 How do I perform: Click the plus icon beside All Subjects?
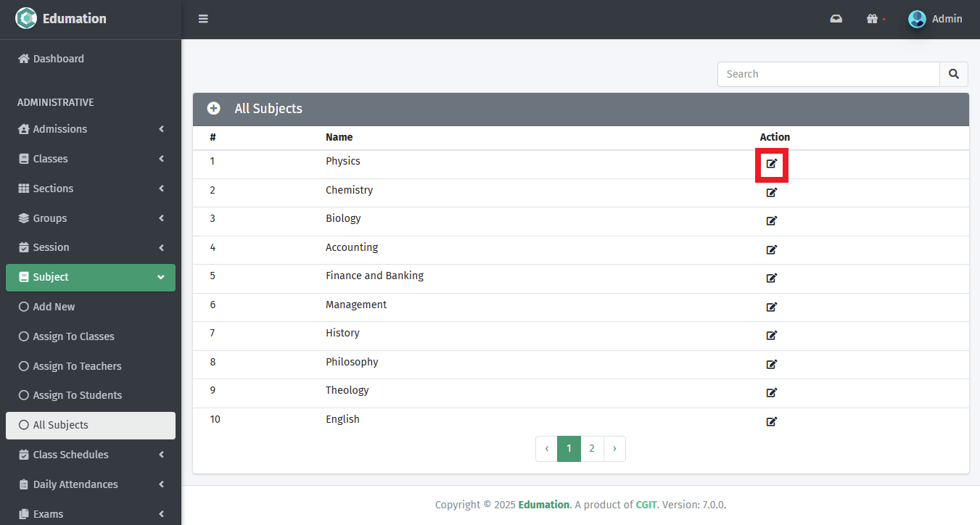click(x=213, y=109)
